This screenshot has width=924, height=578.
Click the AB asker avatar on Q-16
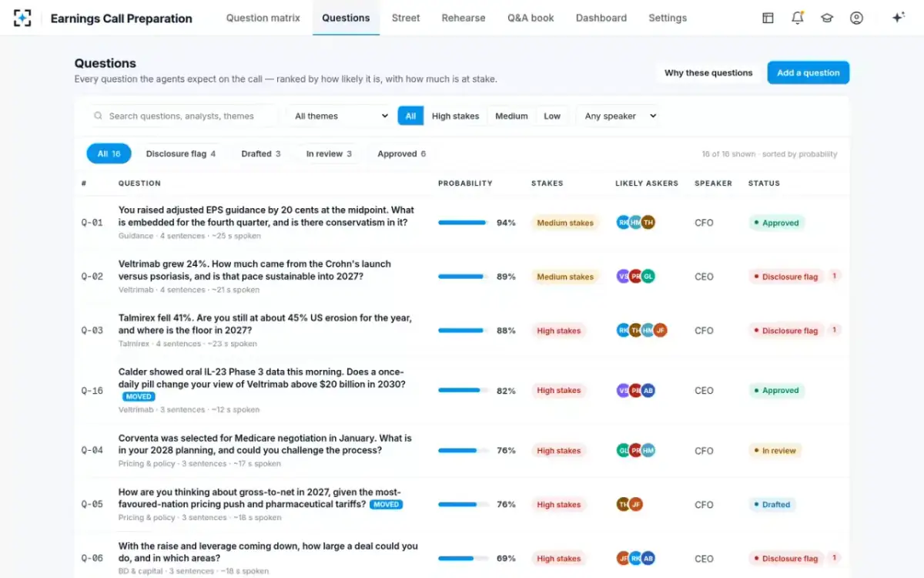(648, 391)
